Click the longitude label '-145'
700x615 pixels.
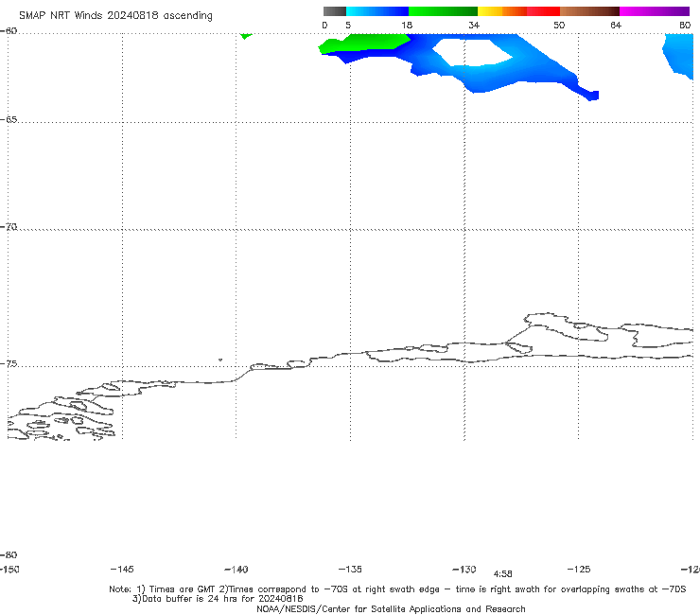[x=122, y=569]
